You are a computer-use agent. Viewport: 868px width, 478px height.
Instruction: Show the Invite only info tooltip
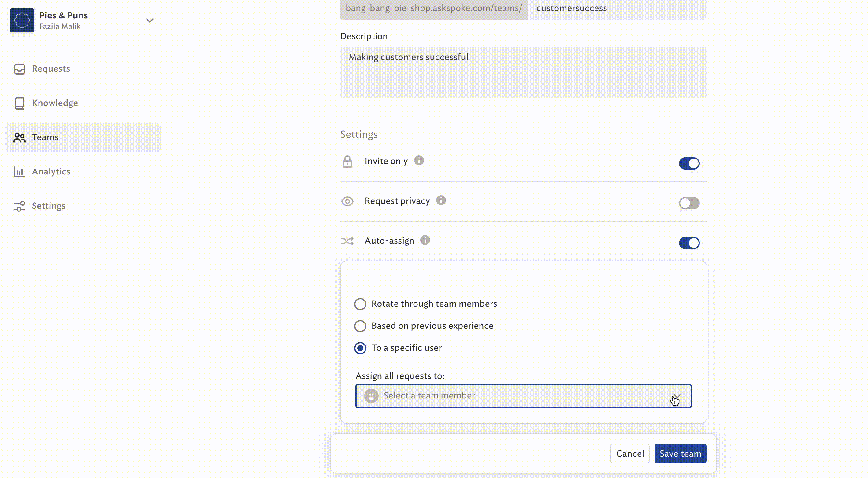[419, 160]
